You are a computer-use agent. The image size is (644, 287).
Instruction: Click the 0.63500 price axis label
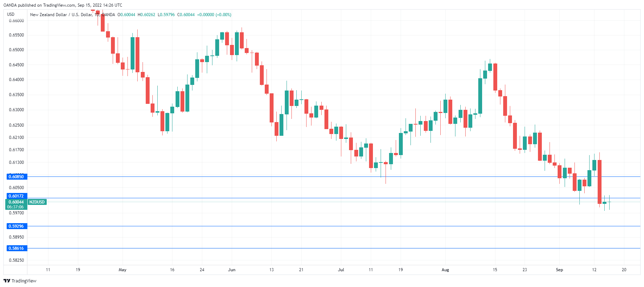[x=17, y=95]
